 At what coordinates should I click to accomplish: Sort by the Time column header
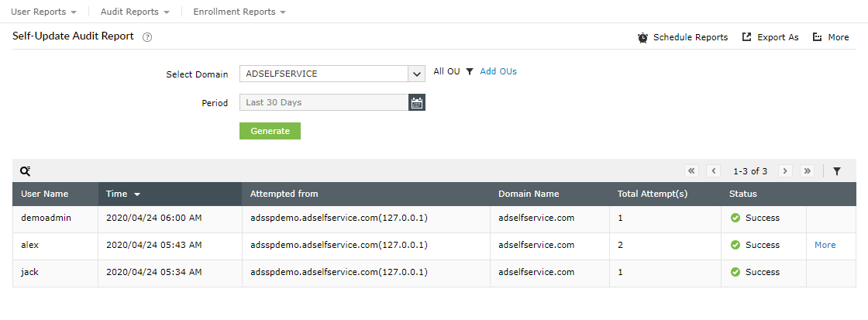(x=123, y=194)
